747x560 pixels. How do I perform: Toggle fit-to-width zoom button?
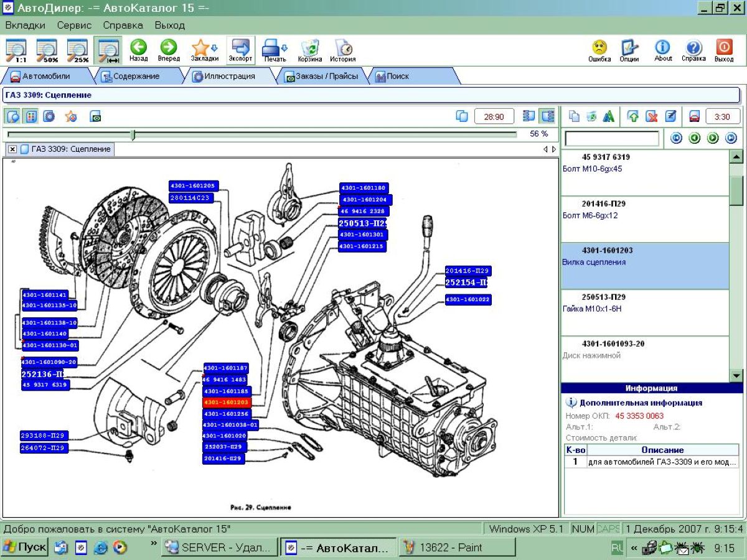pyautogui.click(x=108, y=50)
